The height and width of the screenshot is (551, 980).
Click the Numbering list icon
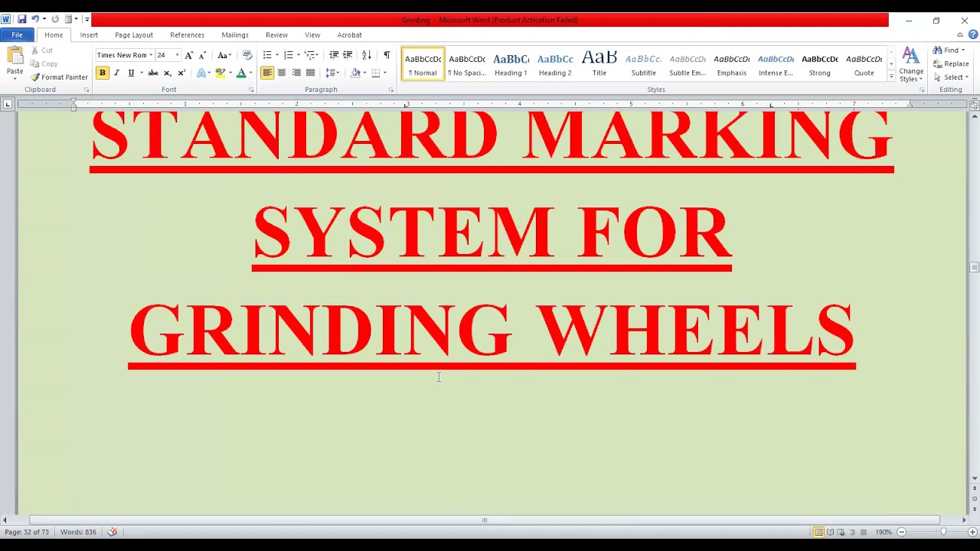pyautogui.click(x=289, y=55)
